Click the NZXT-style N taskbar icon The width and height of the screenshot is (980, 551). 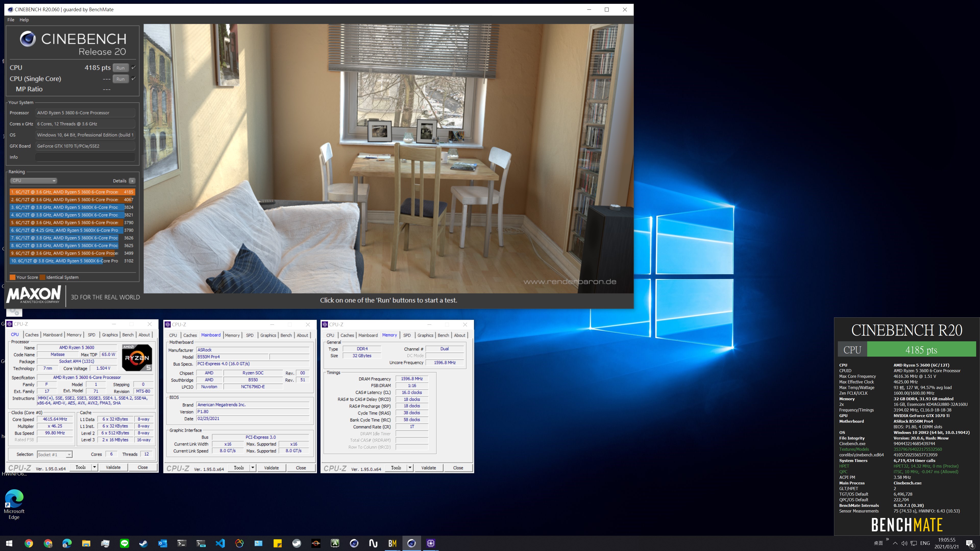tap(373, 543)
